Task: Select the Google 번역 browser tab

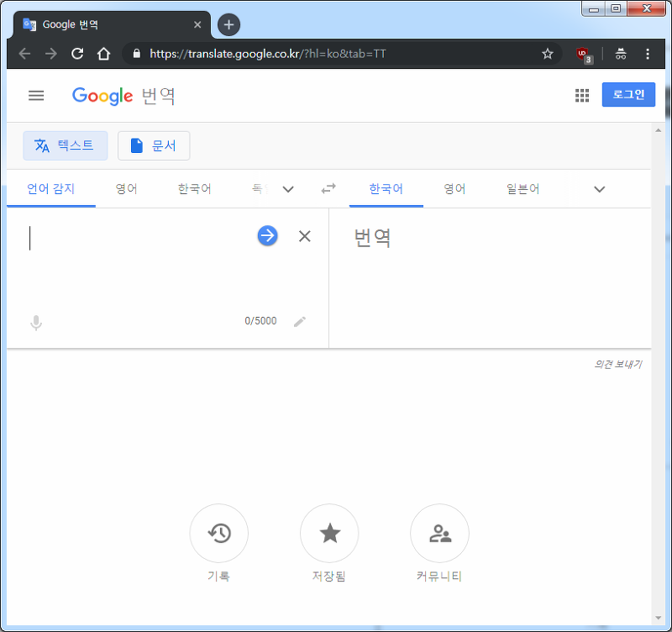Action: pos(113,24)
